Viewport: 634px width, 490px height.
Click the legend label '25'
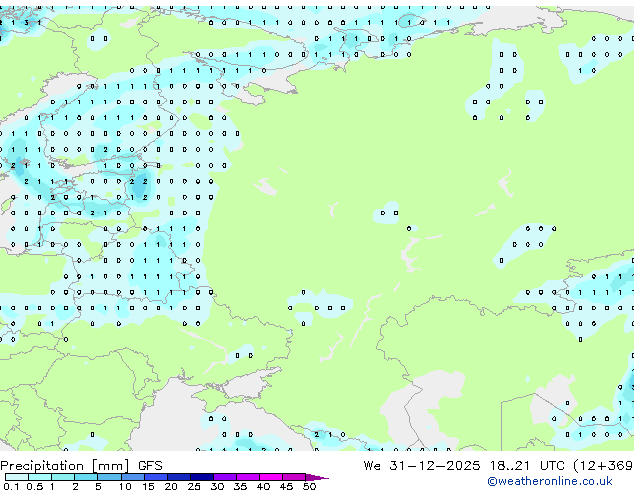pos(194,486)
